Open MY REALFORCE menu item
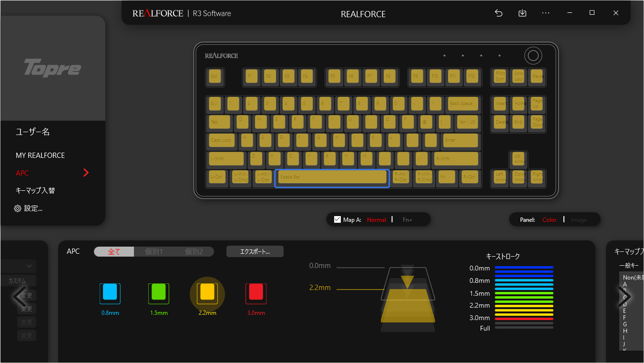The height and width of the screenshot is (363, 644). [40, 156]
